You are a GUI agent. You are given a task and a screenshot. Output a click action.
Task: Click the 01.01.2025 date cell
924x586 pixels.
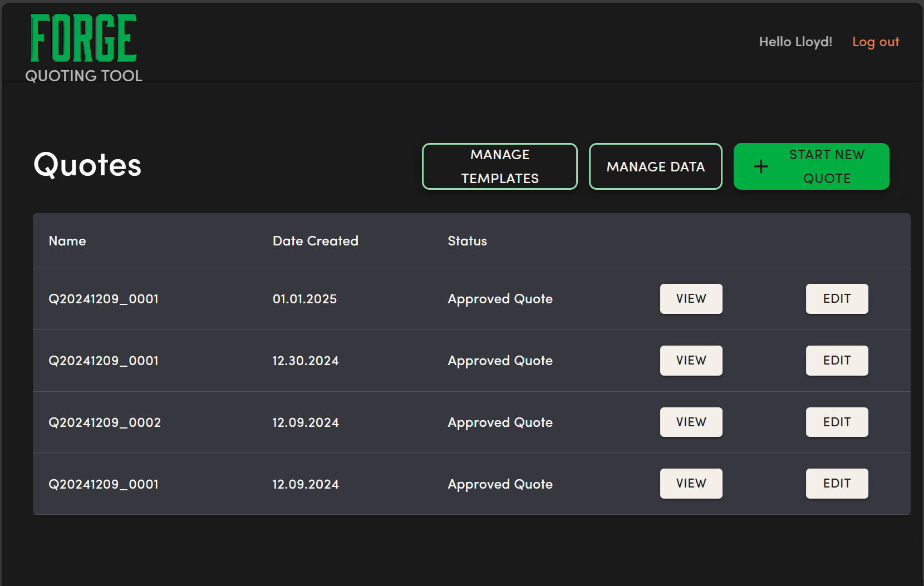(304, 299)
